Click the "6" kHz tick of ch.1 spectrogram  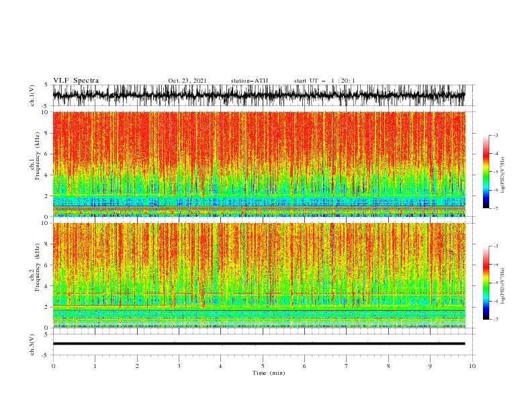coord(48,154)
